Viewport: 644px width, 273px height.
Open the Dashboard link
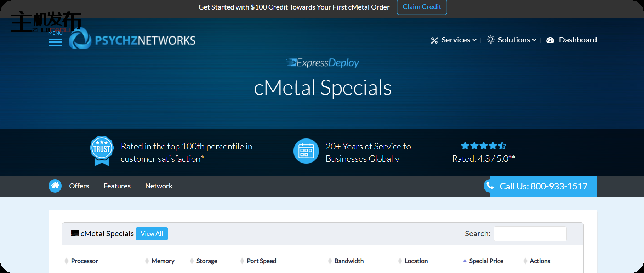tap(577, 40)
